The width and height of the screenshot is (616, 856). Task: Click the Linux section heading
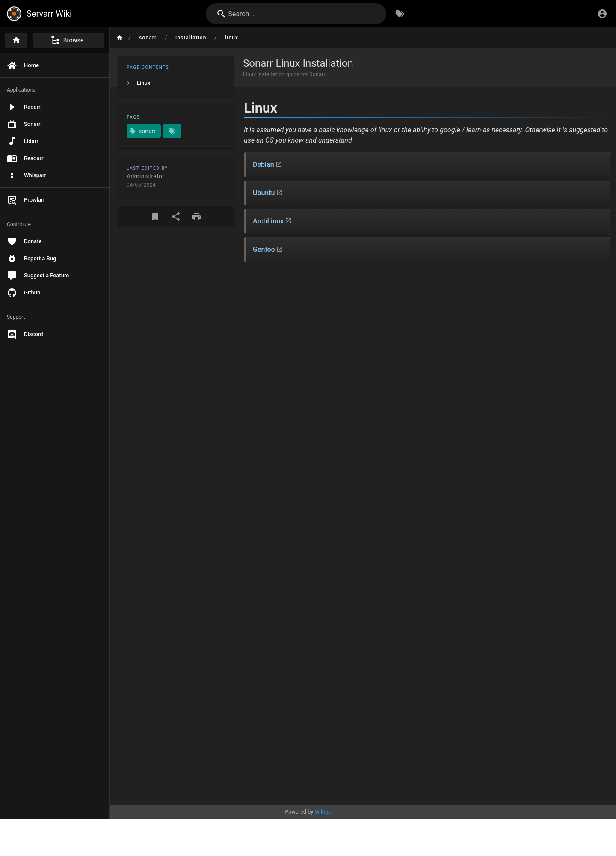(261, 108)
